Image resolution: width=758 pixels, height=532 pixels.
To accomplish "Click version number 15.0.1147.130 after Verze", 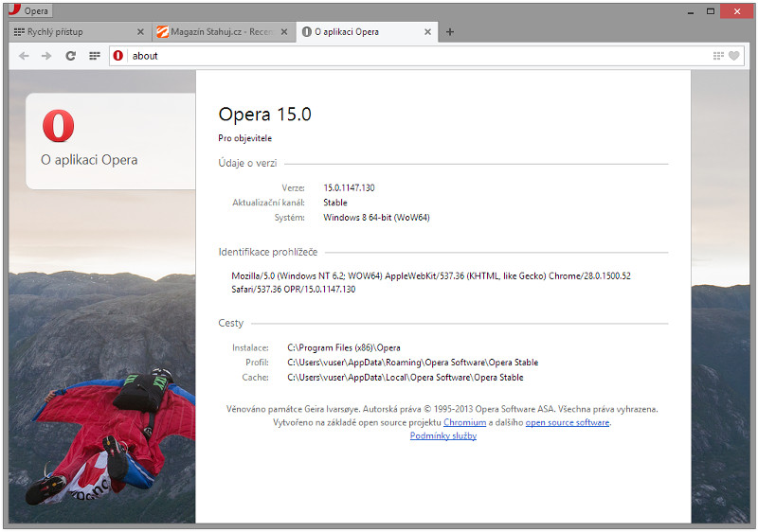I will [349, 187].
